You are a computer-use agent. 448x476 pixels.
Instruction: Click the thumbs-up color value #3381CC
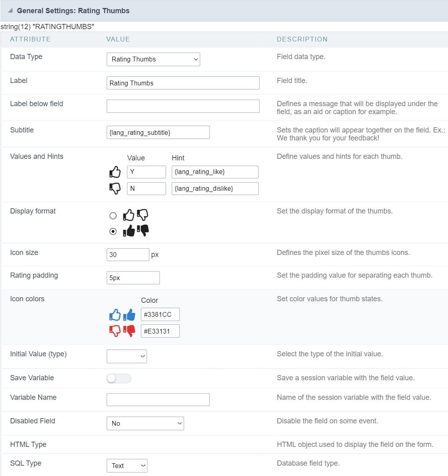(160, 314)
